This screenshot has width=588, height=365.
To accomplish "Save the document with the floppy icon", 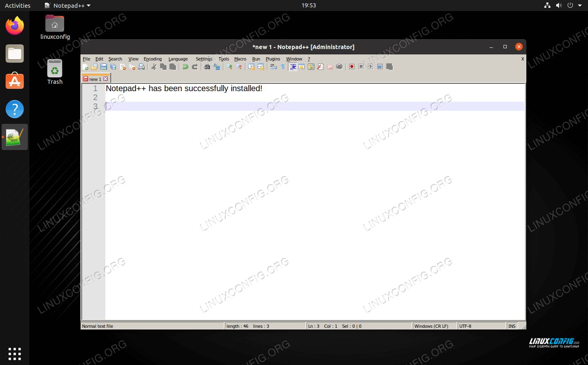I will [104, 67].
